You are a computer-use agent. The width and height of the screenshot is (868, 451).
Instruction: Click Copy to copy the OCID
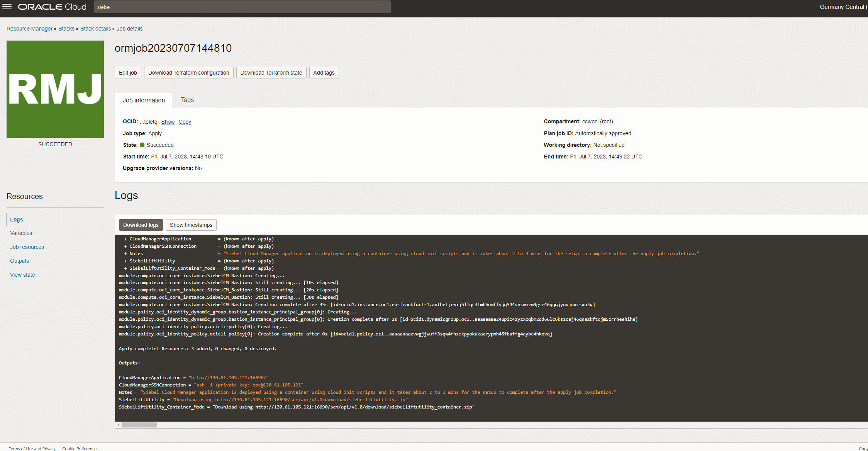(185, 122)
